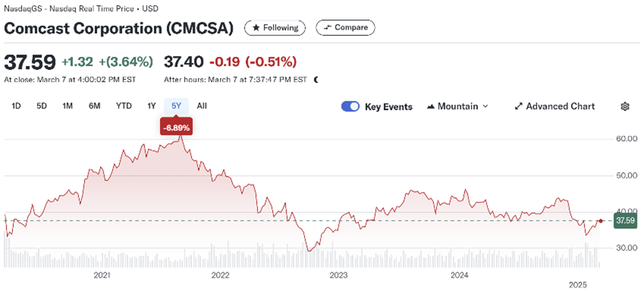Click the Following button
The height and width of the screenshot is (294, 644).
point(275,28)
